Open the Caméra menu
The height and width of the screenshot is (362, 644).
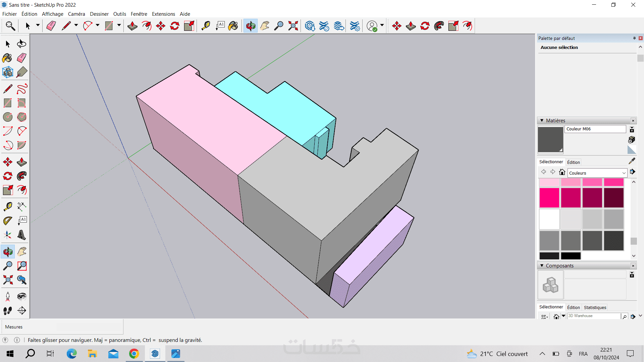tap(76, 14)
